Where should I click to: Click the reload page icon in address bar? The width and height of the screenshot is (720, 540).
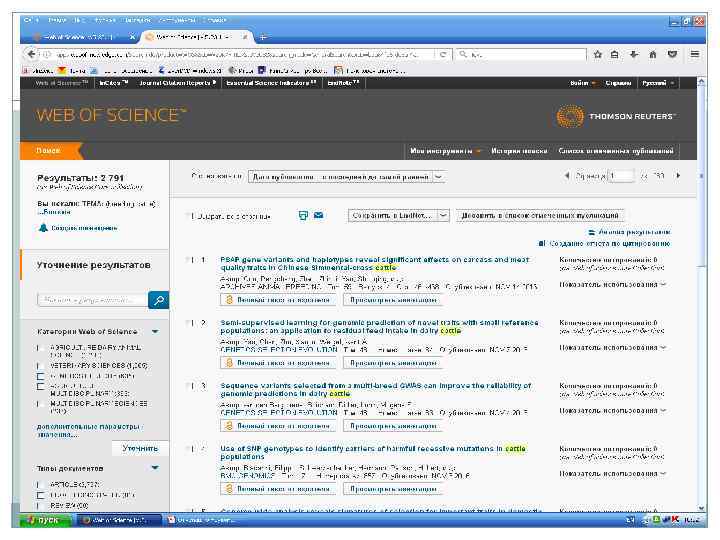pos(443,54)
